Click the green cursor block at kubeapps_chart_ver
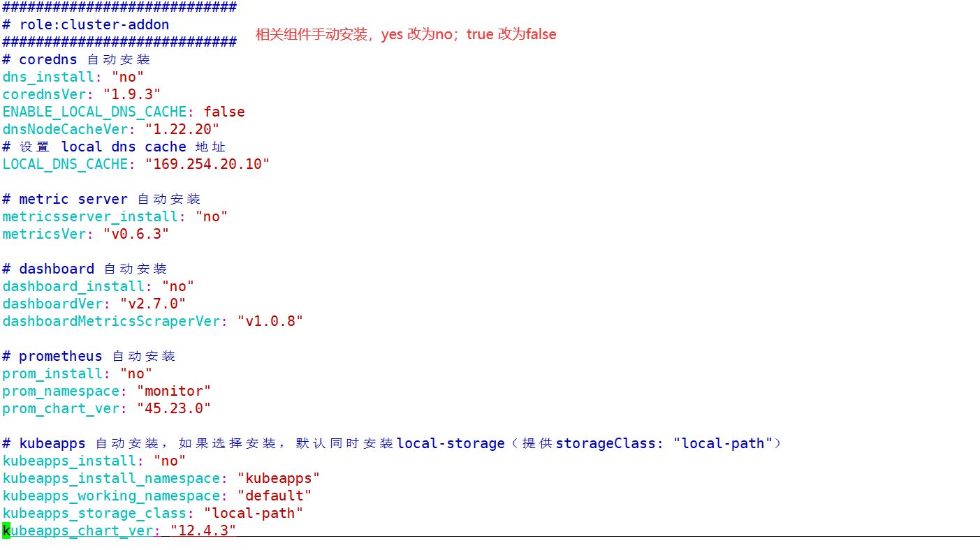Image resolution: width=980 pixels, height=550 pixels. click(x=6, y=530)
